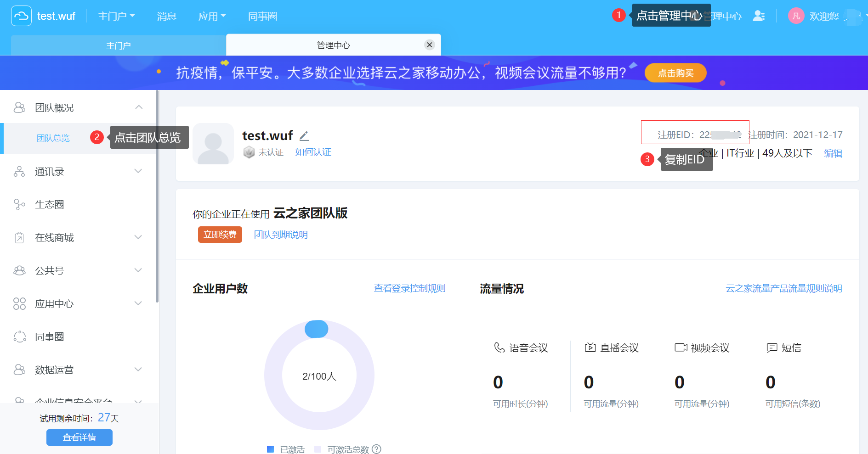Open 生态圈 via its sidebar icon

click(x=19, y=204)
